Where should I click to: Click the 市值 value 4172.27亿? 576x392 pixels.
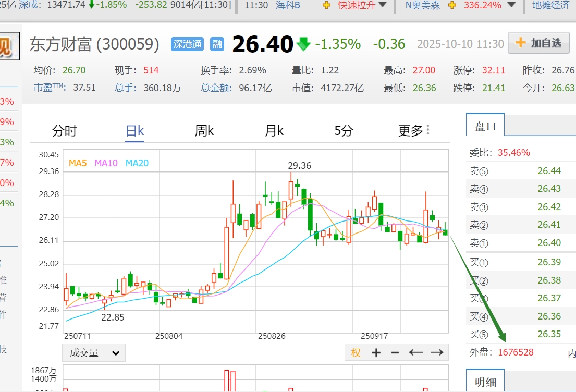[342, 88]
